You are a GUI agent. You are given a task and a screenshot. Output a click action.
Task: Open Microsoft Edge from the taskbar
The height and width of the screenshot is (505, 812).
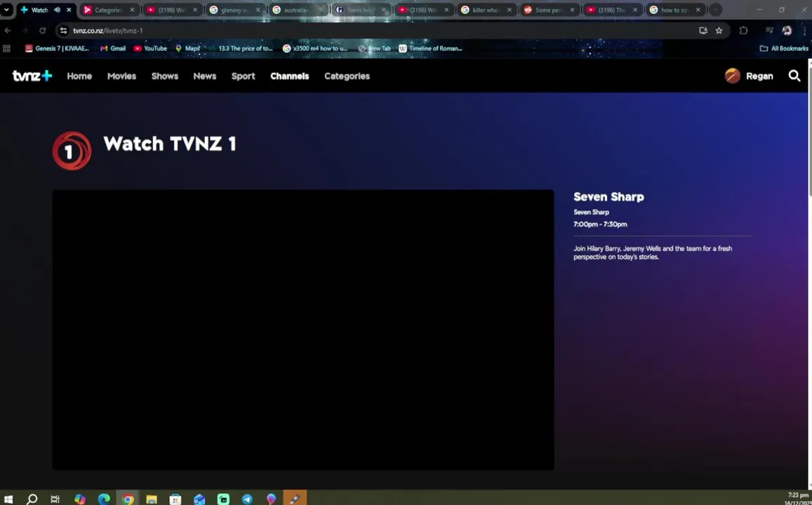click(x=104, y=499)
